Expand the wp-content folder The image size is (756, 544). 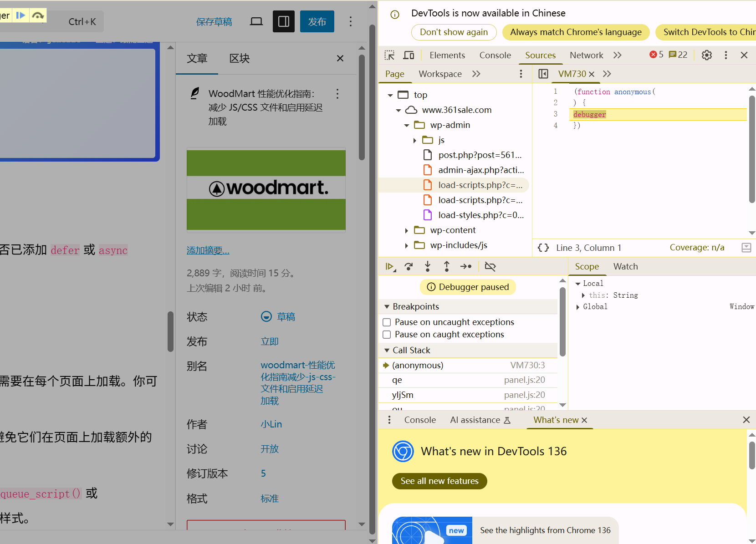coord(407,230)
